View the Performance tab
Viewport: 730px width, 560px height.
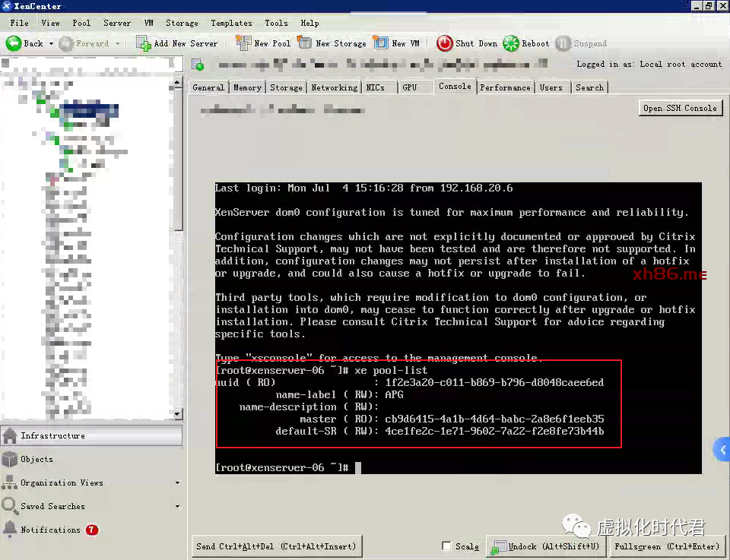point(505,87)
